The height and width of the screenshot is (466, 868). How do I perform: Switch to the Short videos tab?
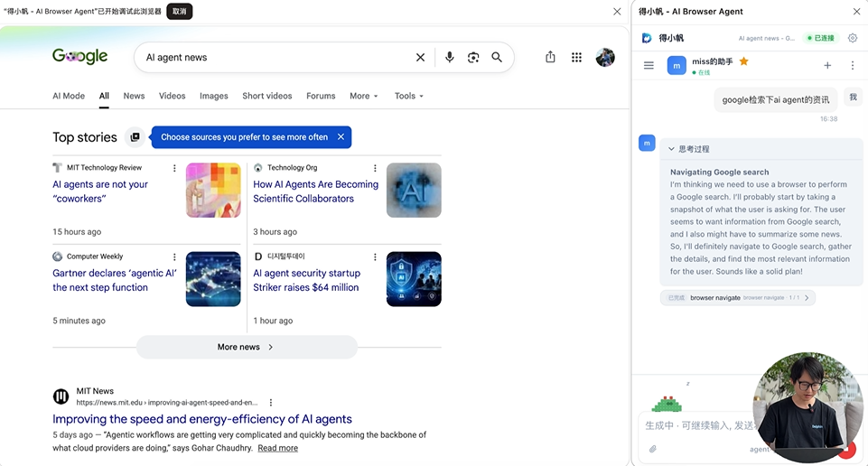(x=266, y=96)
